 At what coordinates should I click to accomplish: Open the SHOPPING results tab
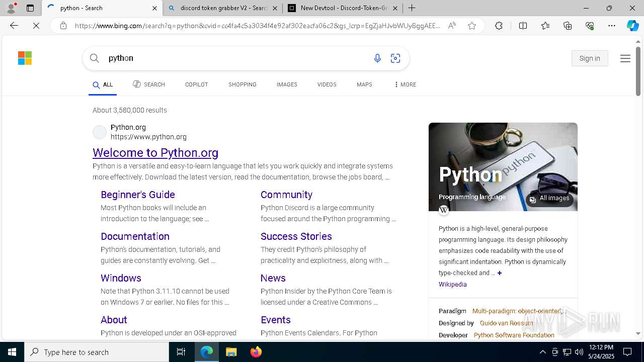click(243, 84)
